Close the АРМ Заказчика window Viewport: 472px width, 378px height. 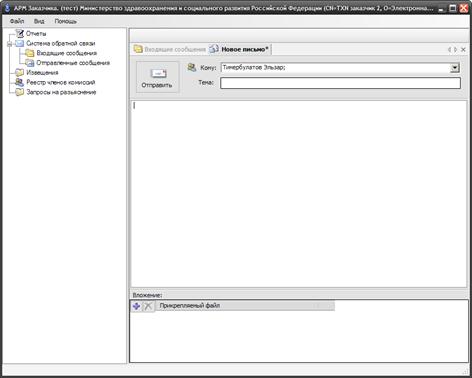[464, 8]
